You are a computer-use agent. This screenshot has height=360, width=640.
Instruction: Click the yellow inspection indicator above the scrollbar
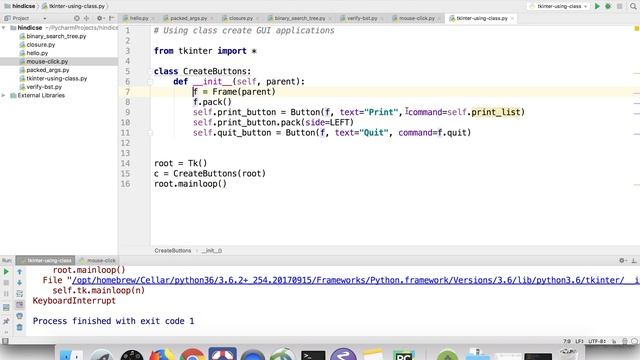(636, 29)
